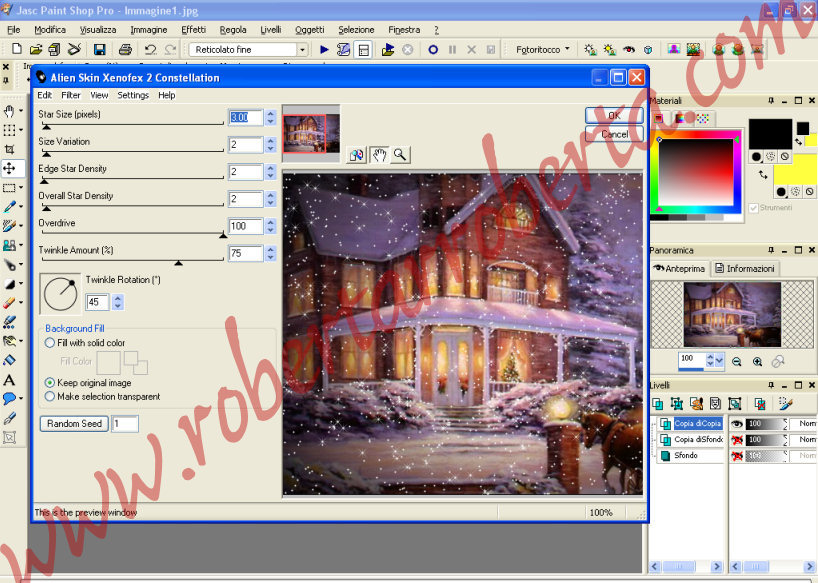Open the Help menu in Constellation dialog
The width and height of the screenshot is (818, 583).
coord(166,95)
